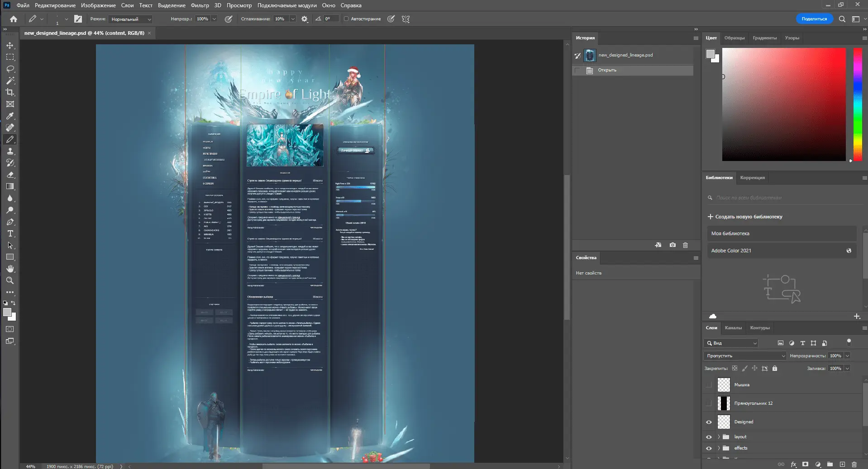The image size is (868, 469).
Task: Click Создать новую библиотеку
Action: pyautogui.click(x=745, y=217)
